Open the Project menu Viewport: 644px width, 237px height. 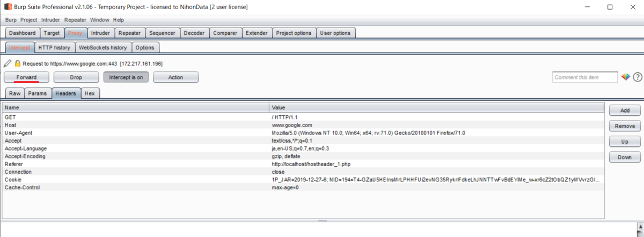pos(29,20)
